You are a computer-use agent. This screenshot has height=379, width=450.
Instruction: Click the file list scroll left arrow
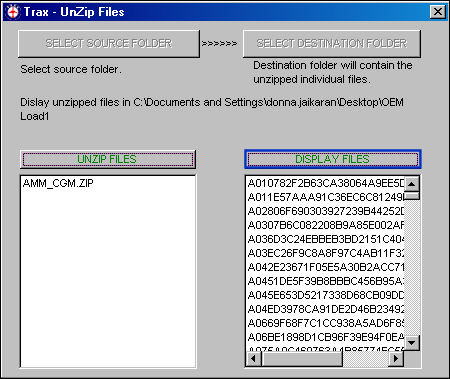[254, 359]
